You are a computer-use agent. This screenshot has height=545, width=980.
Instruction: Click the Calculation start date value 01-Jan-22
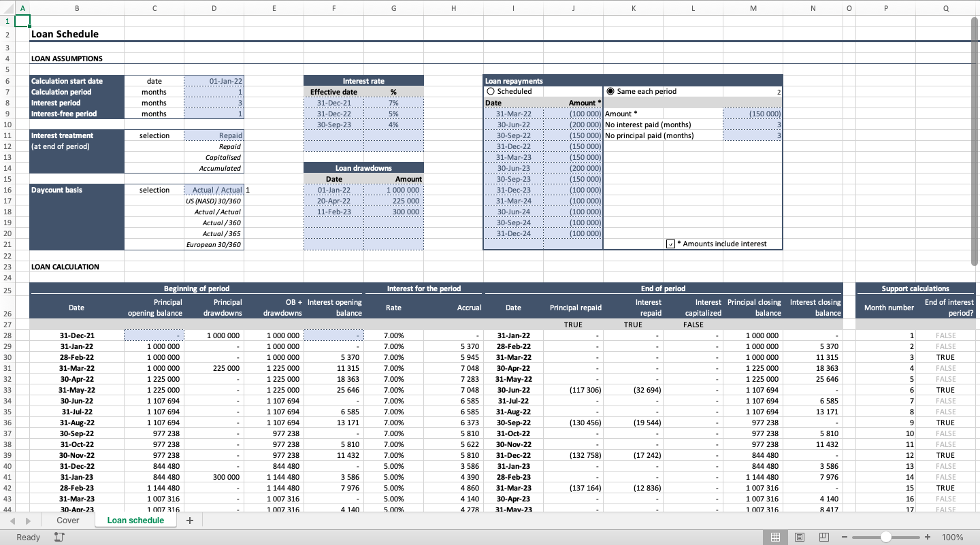click(214, 81)
